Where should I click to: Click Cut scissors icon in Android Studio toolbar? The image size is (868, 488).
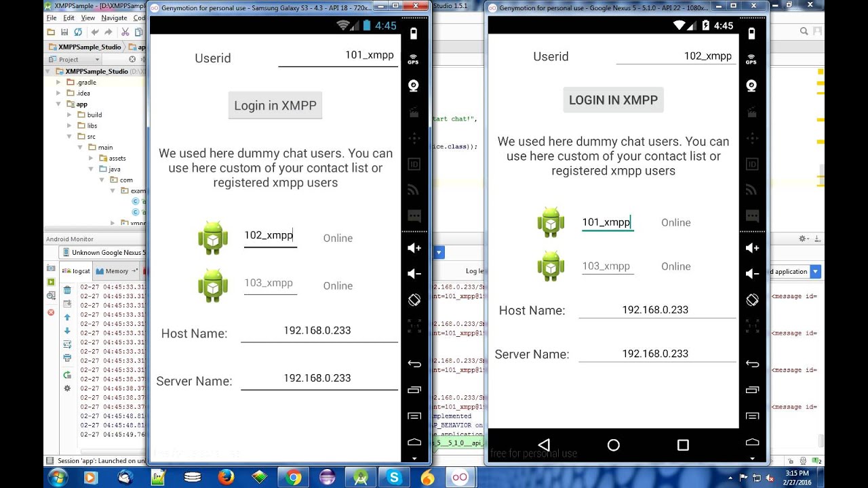coord(125,32)
